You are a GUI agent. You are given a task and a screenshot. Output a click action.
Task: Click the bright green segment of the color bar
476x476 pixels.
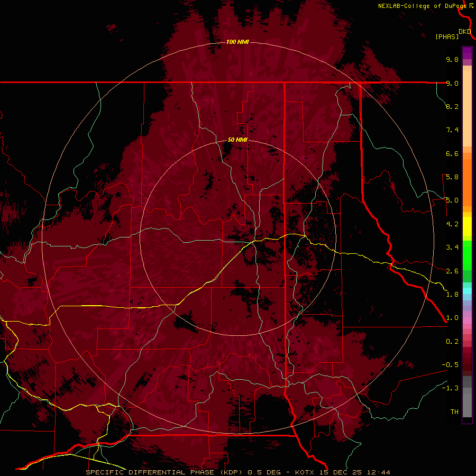pos(467,255)
